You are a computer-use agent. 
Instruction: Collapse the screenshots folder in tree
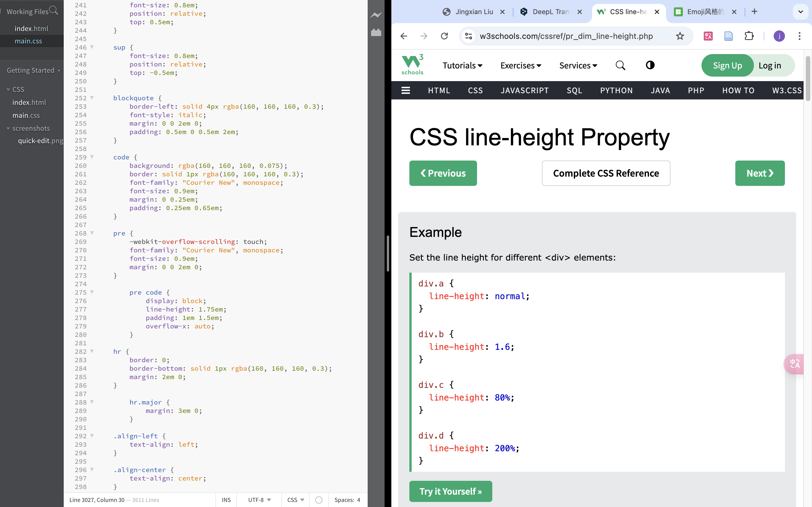[x=8, y=128]
